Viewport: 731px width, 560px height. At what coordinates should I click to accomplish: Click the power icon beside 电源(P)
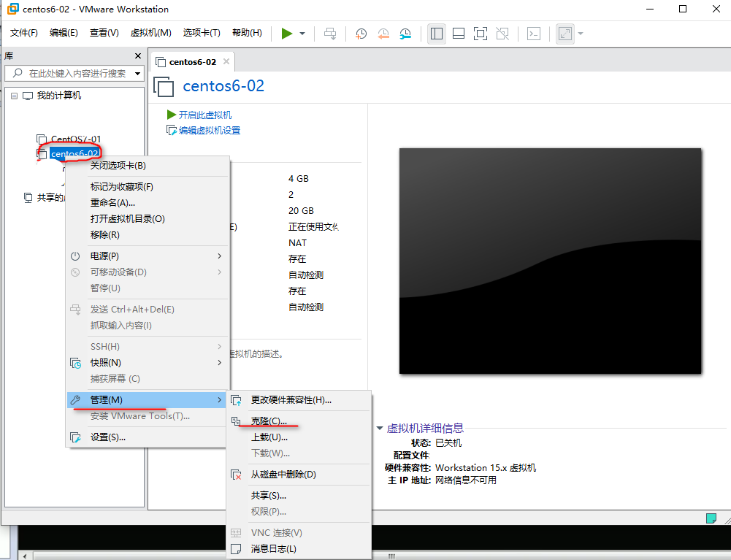[75, 256]
